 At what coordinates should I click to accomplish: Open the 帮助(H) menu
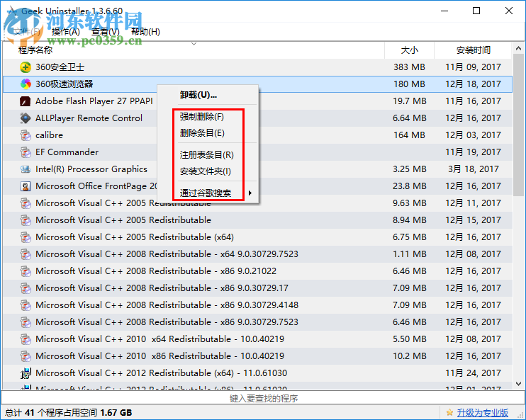[145, 31]
